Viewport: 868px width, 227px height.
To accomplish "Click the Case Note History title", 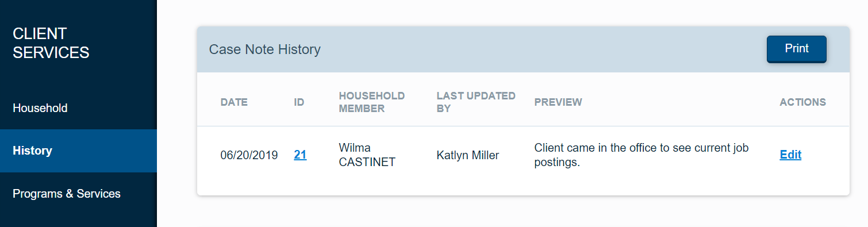I will 264,49.
